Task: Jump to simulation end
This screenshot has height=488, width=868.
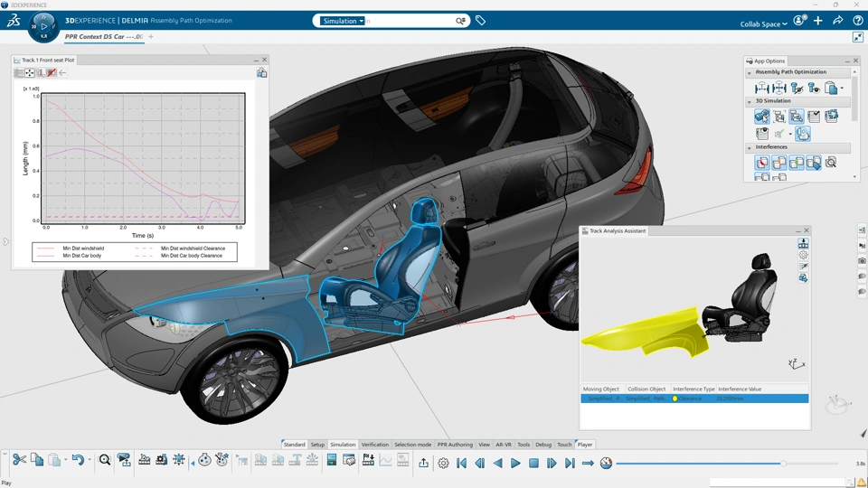Action: (570, 463)
